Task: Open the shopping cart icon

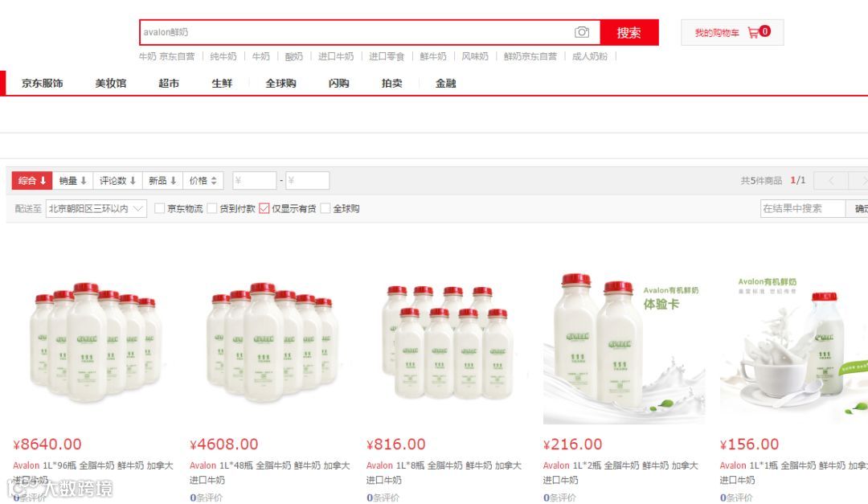Action: click(x=753, y=32)
